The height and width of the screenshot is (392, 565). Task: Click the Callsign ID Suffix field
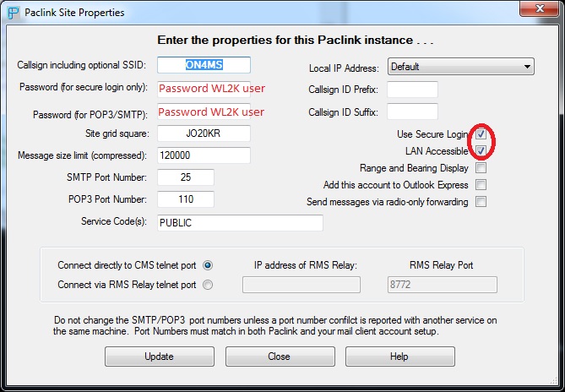[412, 112]
